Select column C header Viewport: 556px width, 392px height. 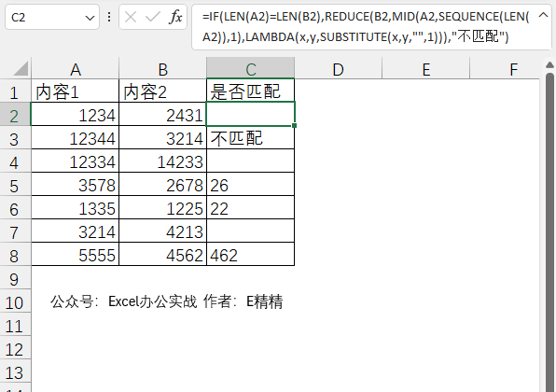point(251,69)
